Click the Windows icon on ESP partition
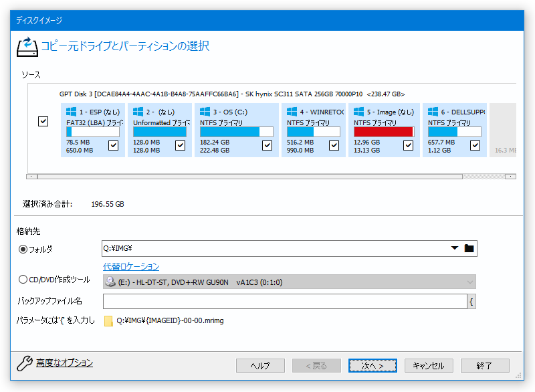The image size is (535, 392). [72, 112]
